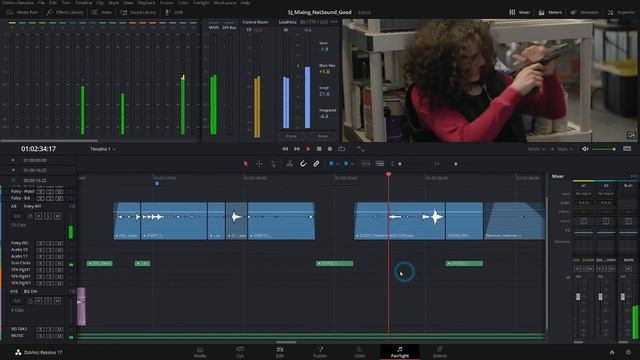Adjust the monitor volume slider
This screenshot has width=640, height=360.
click(604, 149)
